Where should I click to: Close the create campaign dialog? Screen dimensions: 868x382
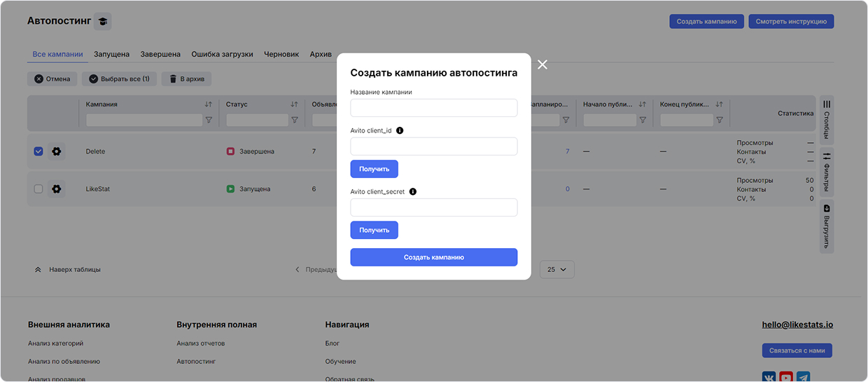(x=542, y=64)
